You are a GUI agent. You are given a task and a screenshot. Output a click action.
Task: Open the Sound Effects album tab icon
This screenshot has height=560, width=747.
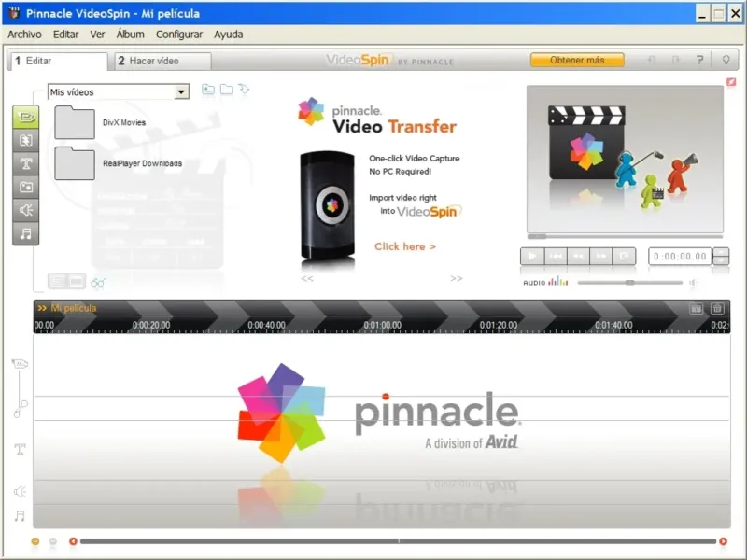(26, 211)
